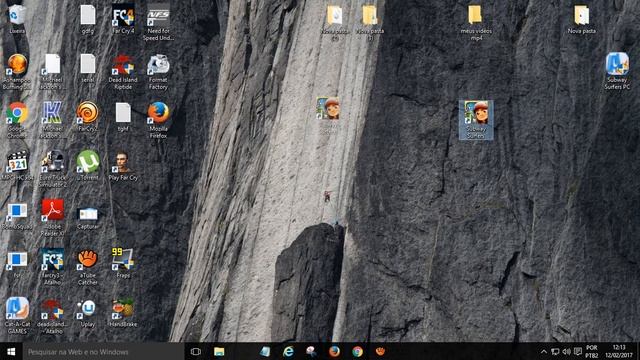Launch deadisland - Atalho shortcut
640x360 pixels.
52,316
